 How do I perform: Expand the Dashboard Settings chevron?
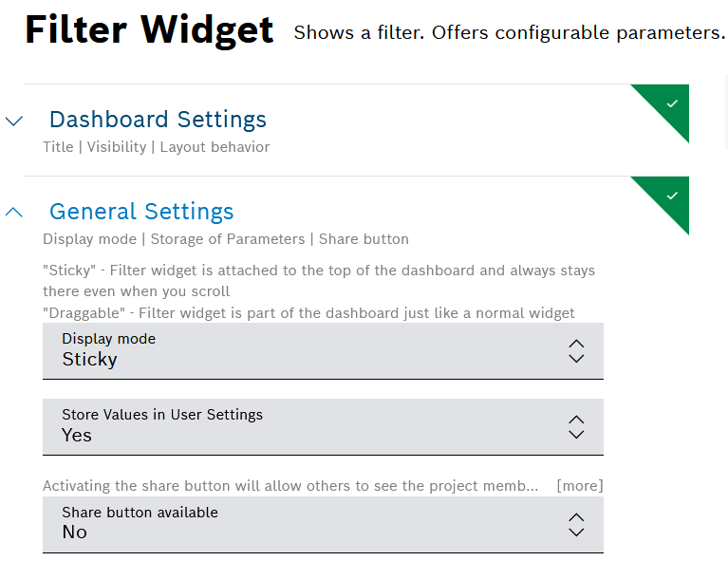tap(14, 121)
